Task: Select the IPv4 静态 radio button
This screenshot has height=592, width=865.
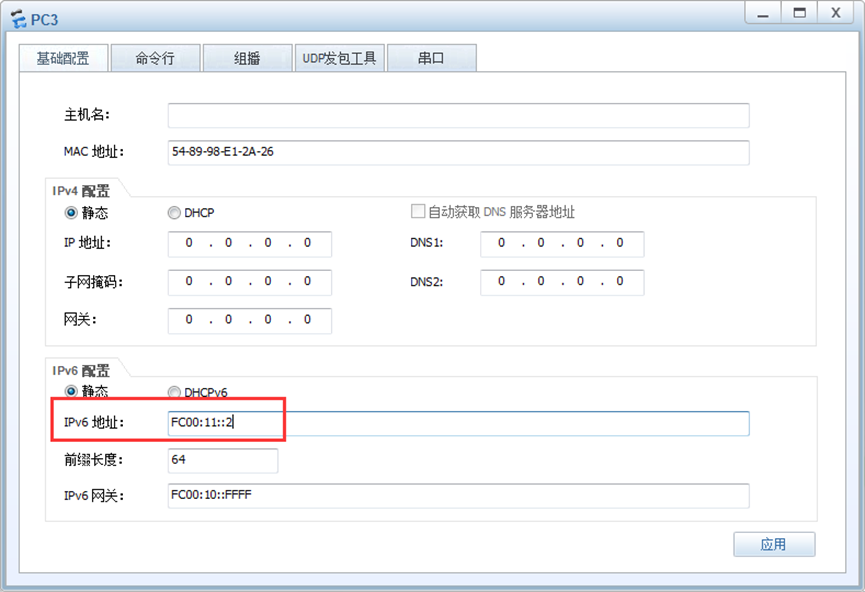Action: point(71,212)
